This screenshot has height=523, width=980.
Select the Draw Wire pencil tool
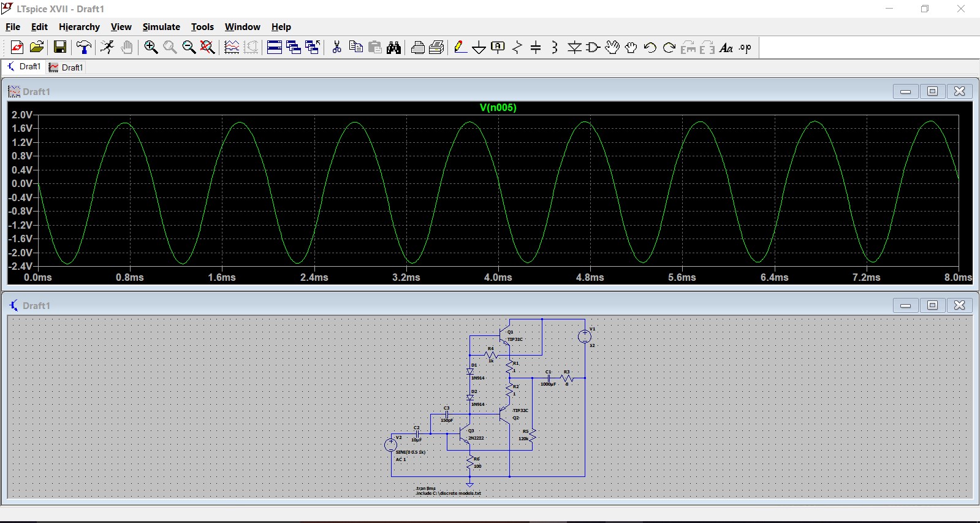click(460, 47)
